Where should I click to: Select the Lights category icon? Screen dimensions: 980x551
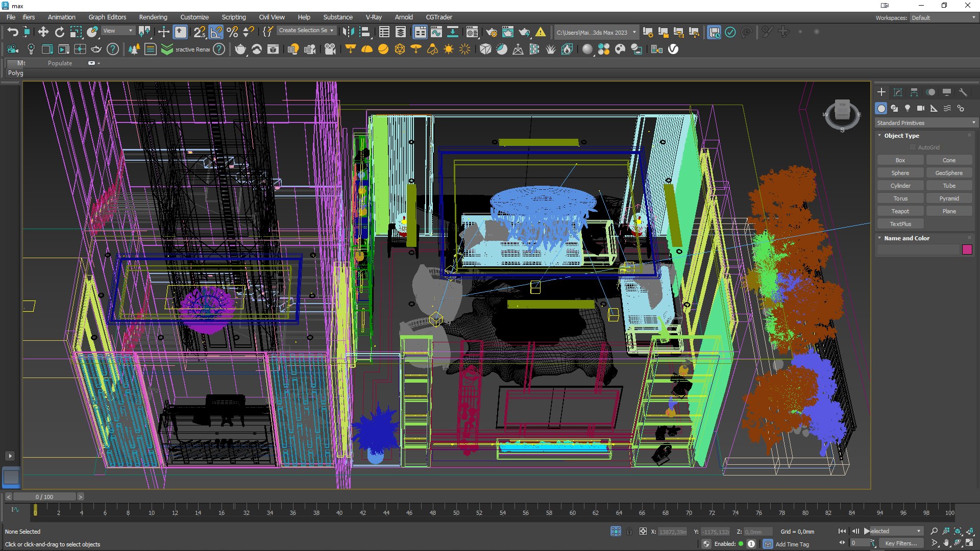[x=908, y=108]
